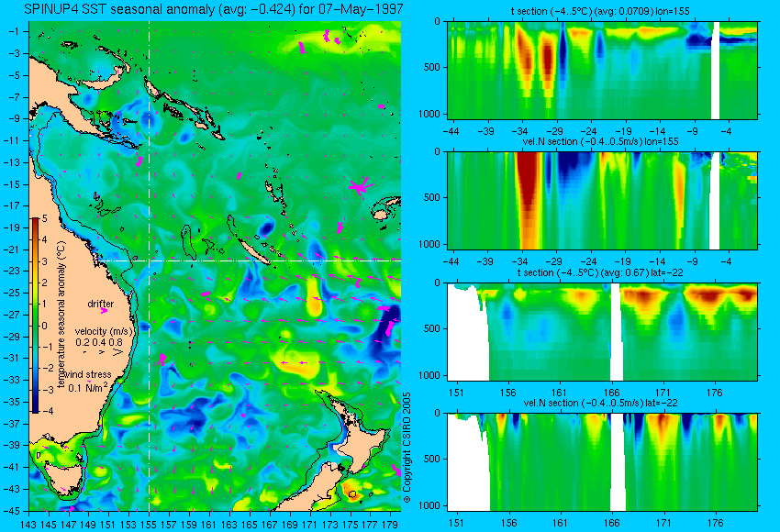Open the vel.N section plot for lon=155
The image size is (780, 532).
(x=602, y=200)
